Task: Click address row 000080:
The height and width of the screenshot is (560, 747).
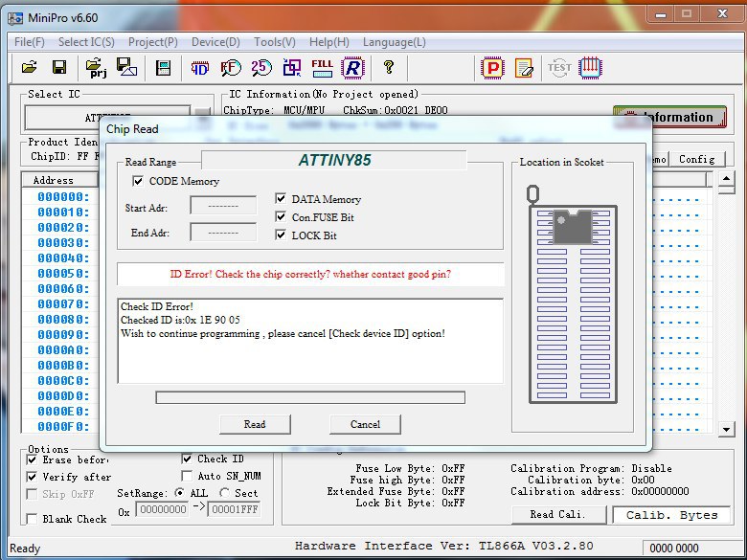Action: point(63,320)
